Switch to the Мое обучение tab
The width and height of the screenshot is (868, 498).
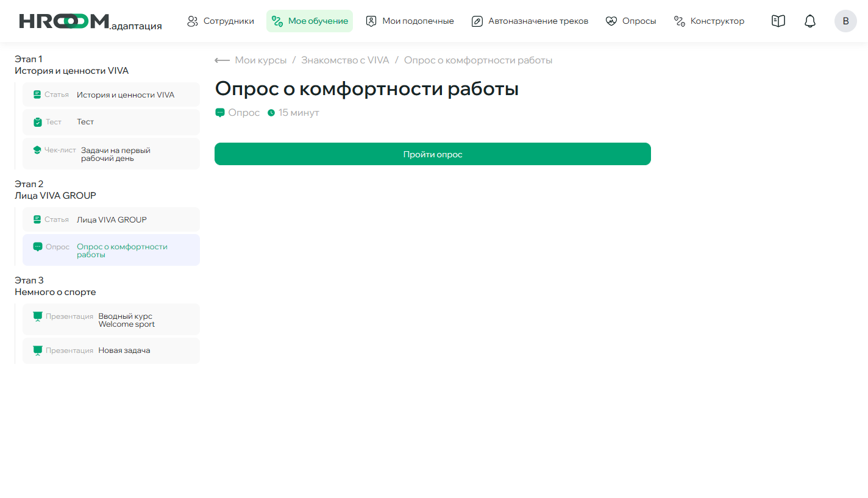coord(310,21)
